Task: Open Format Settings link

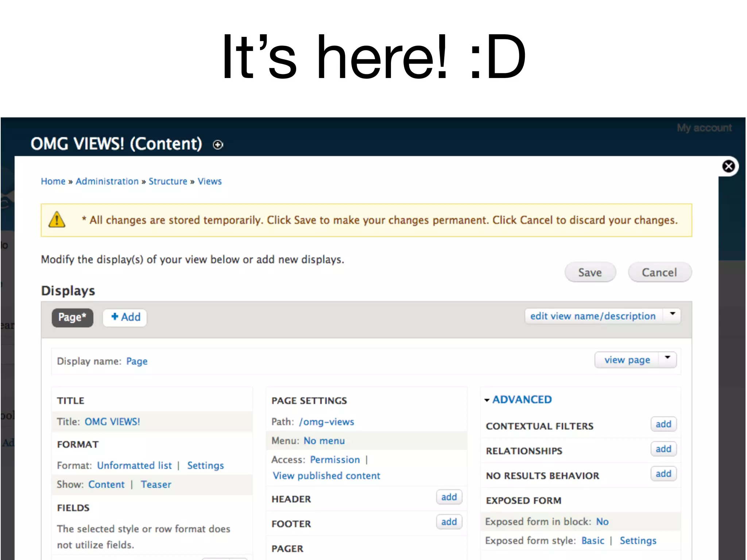Action: (206, 466)
